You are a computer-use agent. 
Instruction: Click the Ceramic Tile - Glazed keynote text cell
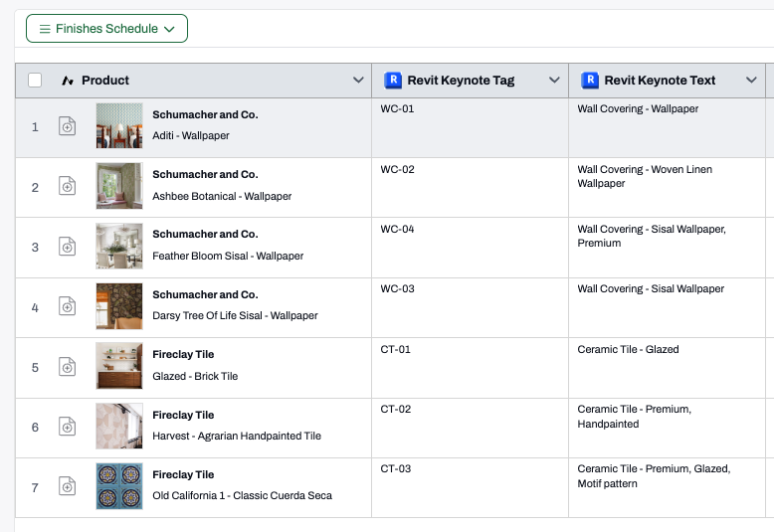[667, 368]
